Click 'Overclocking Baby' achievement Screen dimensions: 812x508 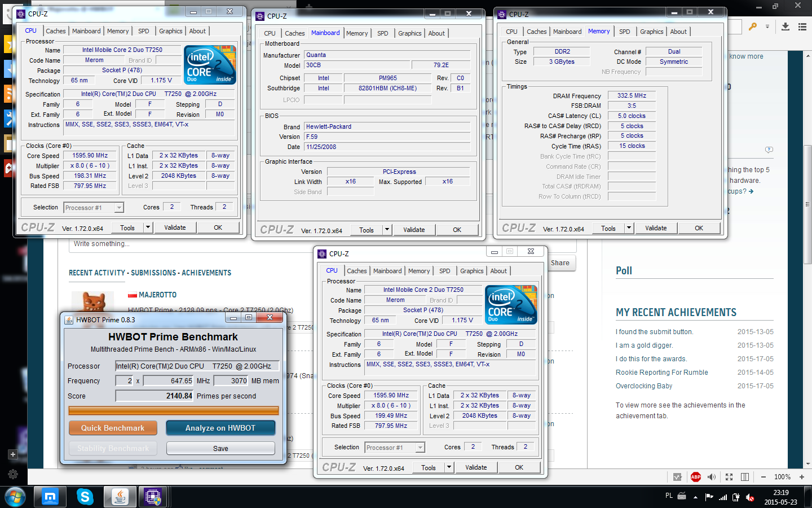tap(644, 386)
